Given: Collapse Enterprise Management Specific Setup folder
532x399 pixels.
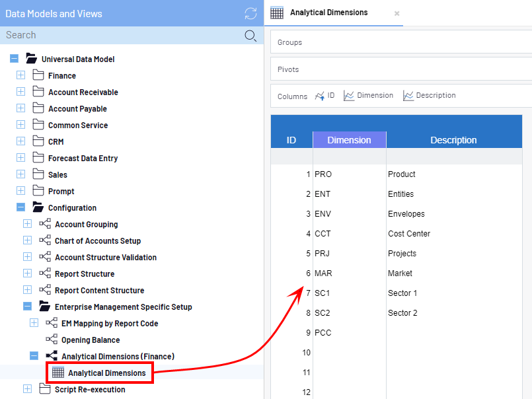Looking at the screenshot, I should point(27,307).
